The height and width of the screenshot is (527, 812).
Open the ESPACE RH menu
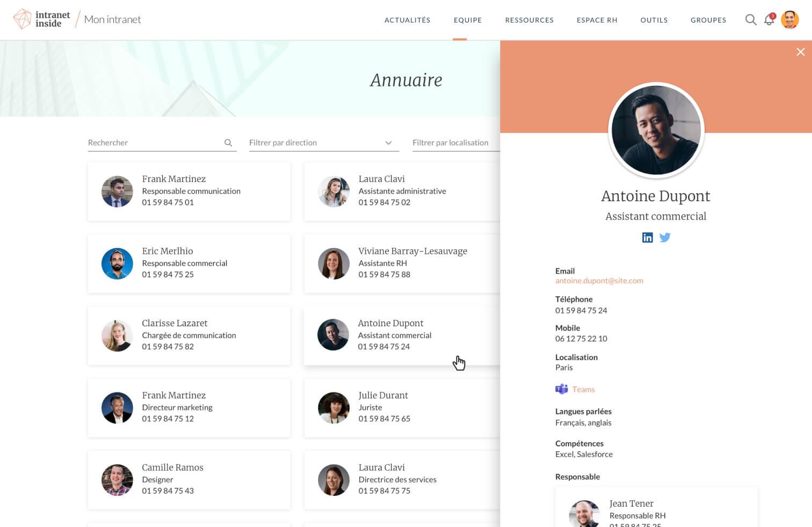(597, 20)
